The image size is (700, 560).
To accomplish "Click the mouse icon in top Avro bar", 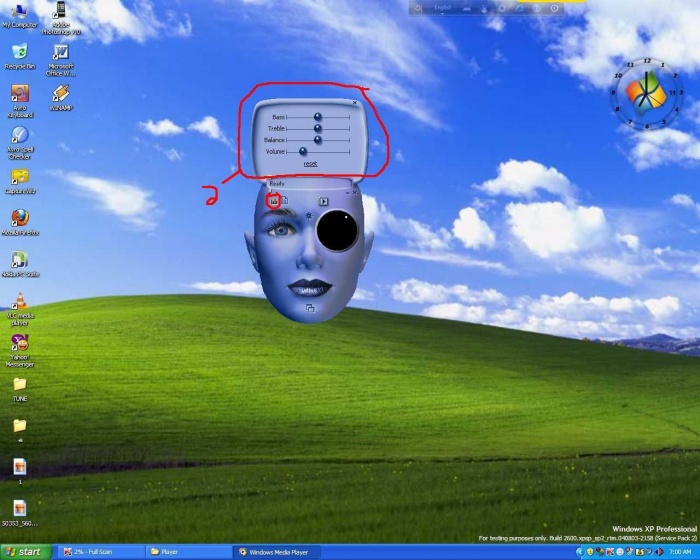I will pyautogui.click(x=484, y=8).
